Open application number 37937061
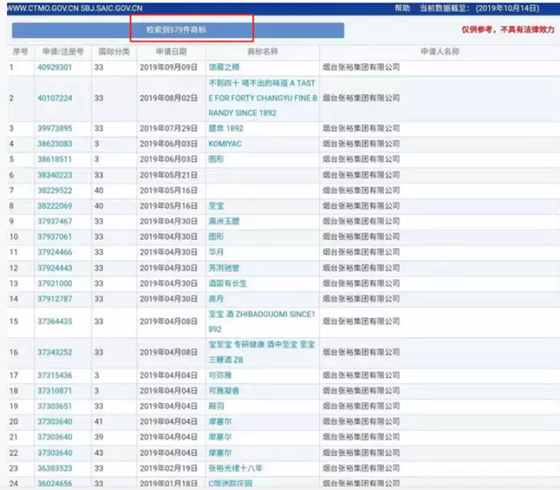Viewport: 560px width, 490px height. tap(55, 237)
